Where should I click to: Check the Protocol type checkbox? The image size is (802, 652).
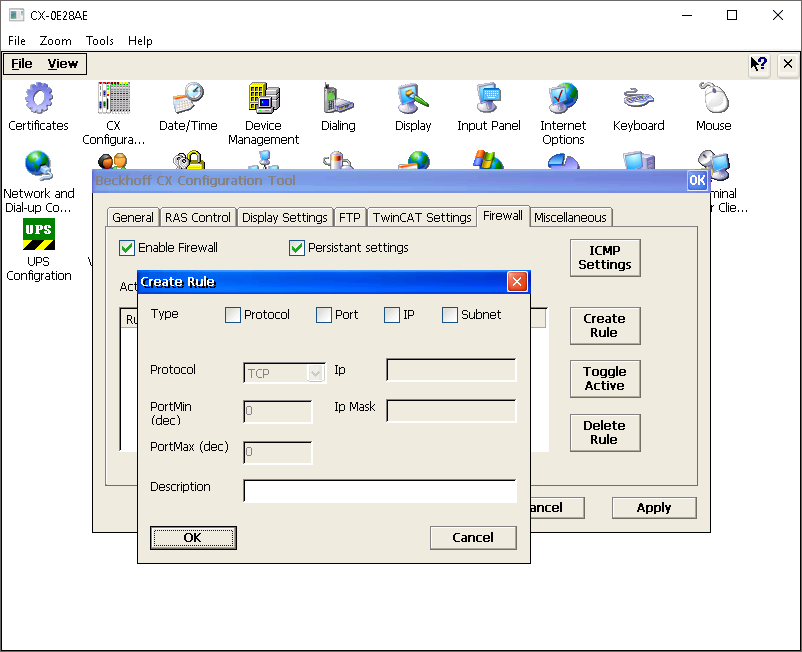[233, 314]
